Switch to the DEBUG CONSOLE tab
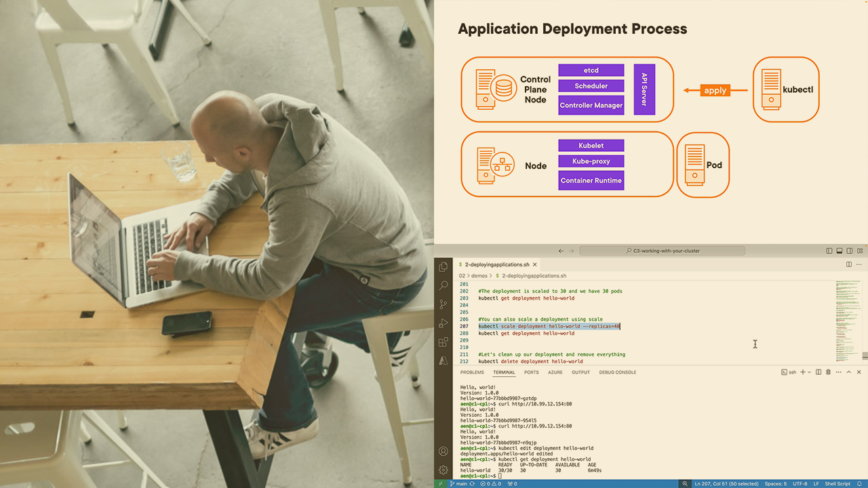Image resolution: width=868 pixels, height=488 pixels. tap(617, 372)
